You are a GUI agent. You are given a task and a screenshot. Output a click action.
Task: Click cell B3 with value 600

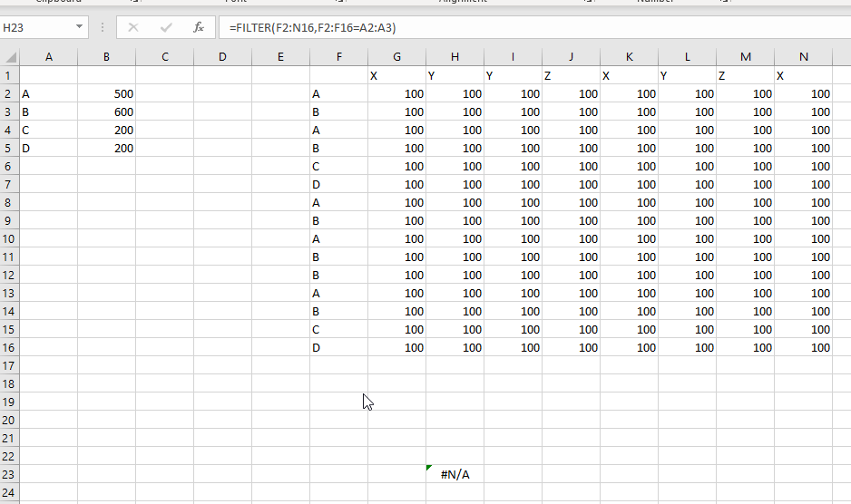point(106,111)
